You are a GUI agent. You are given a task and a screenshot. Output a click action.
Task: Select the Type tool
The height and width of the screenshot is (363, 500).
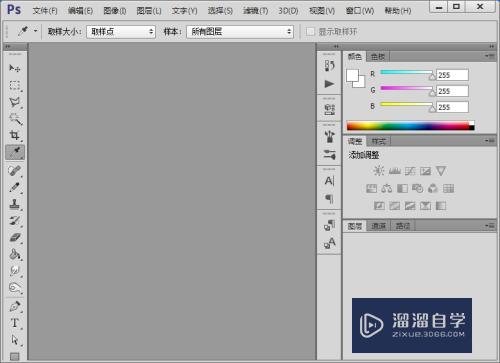click(x=15, y=323)
